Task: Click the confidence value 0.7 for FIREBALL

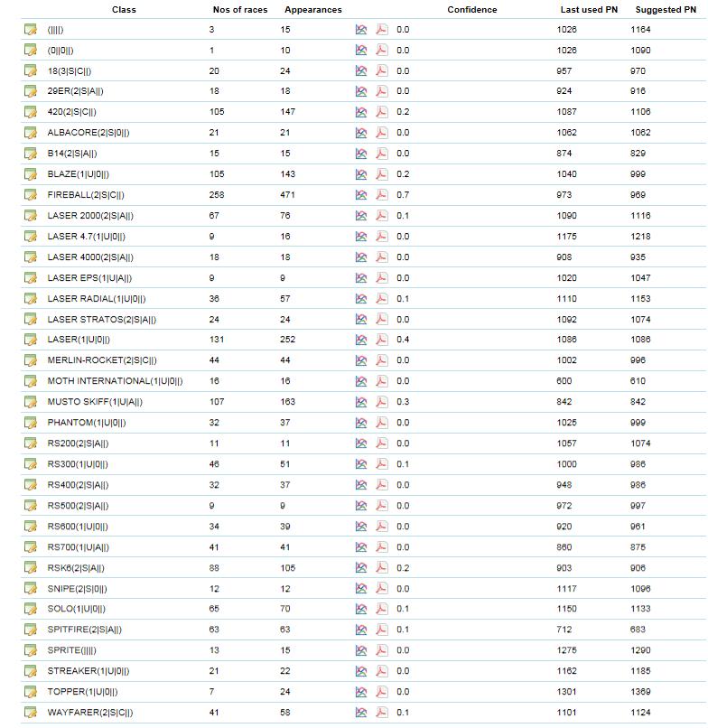Action: point(403,195)
